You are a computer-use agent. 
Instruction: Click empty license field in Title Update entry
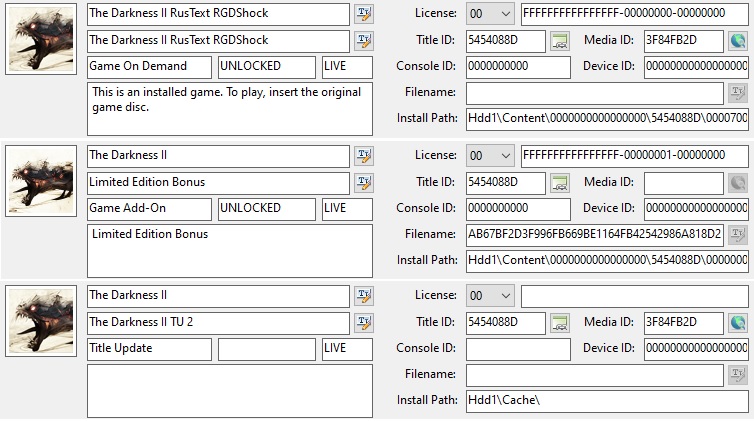[x=635, y=296]
